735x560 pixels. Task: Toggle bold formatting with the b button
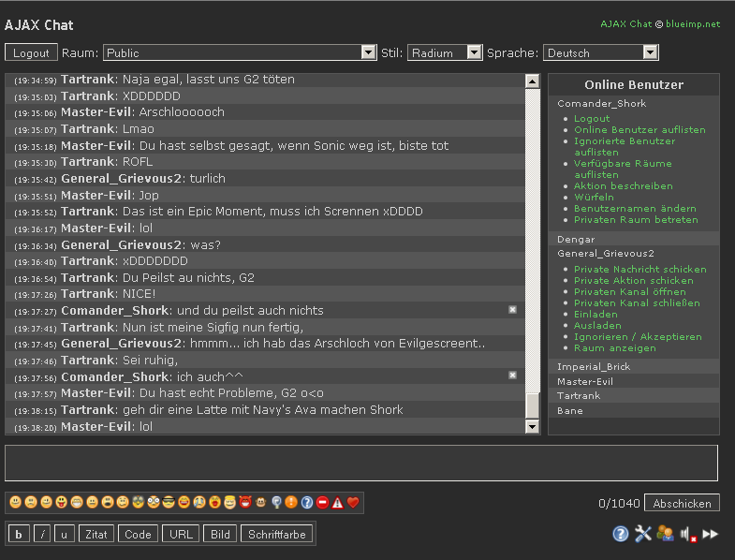tap(19, 534)
